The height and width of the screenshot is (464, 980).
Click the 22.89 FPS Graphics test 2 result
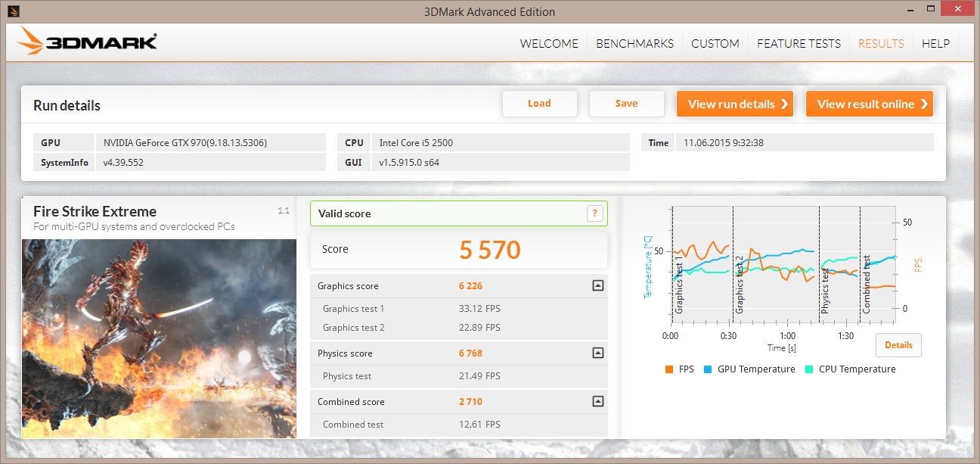pos(479,328)
